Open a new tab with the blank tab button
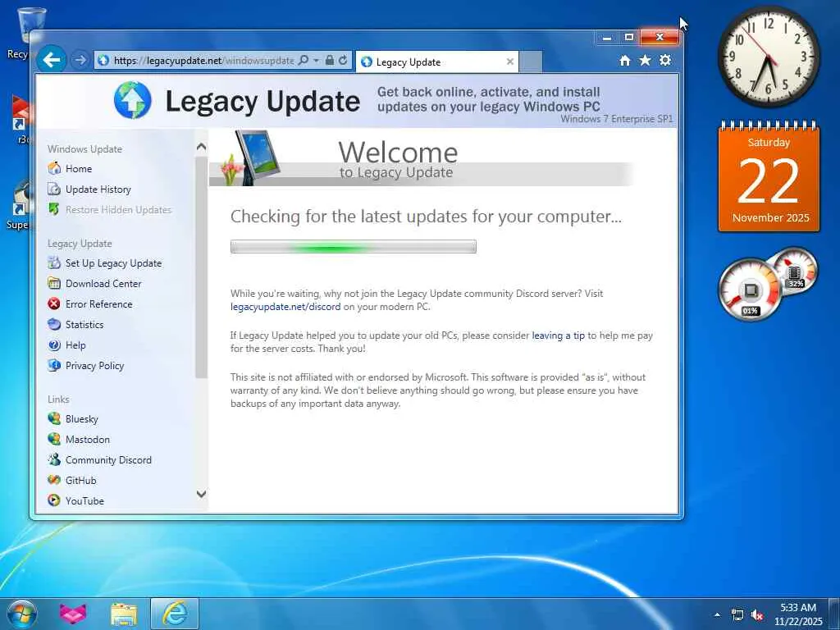The height and width of the screenshot is (630, 840). point(531,62)
